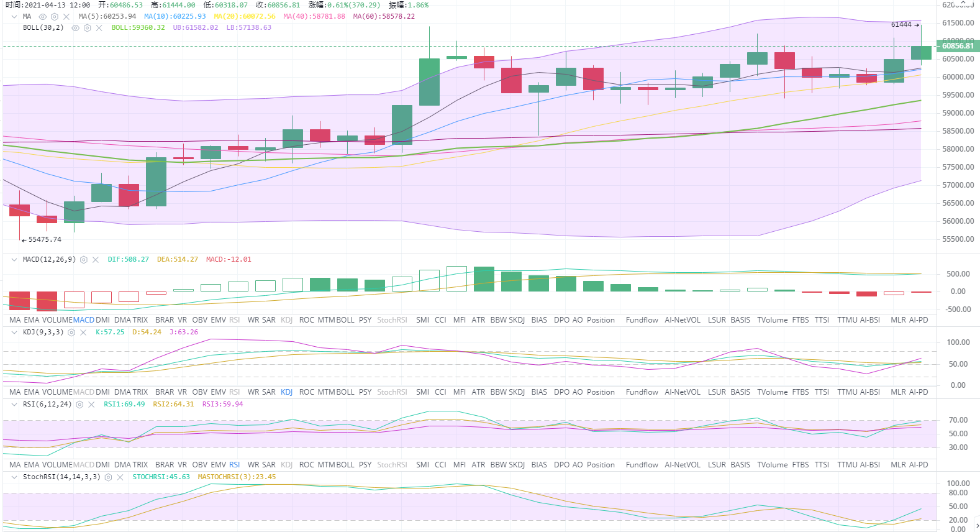Click the MA(5):60253.94 legend value
980x532 pixels.
[107, 17]
